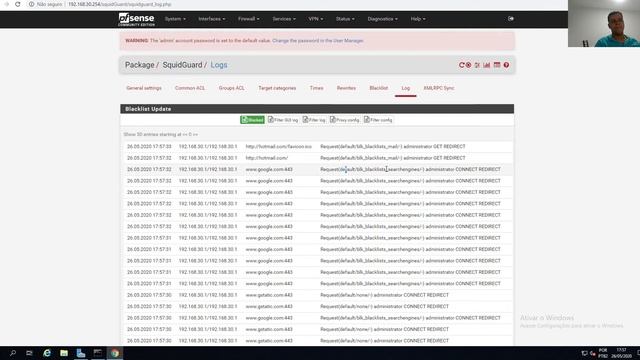Open the related status chart icon
640x360 pixels.
487,65
